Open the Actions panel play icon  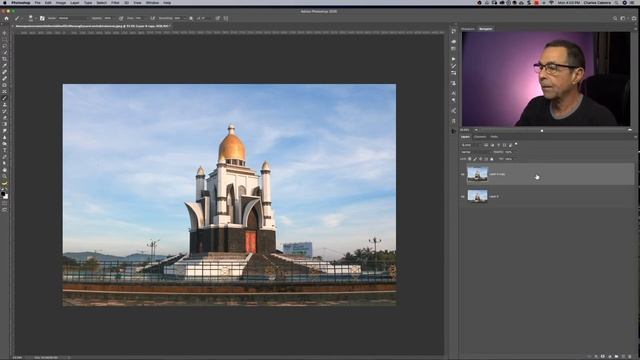point(453,59)
